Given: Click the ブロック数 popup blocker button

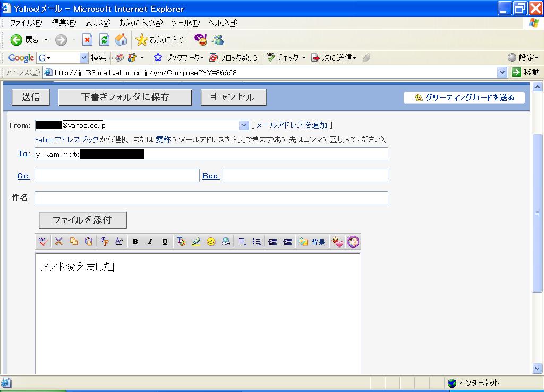Looking at the screenshot, I should (234, 57).
